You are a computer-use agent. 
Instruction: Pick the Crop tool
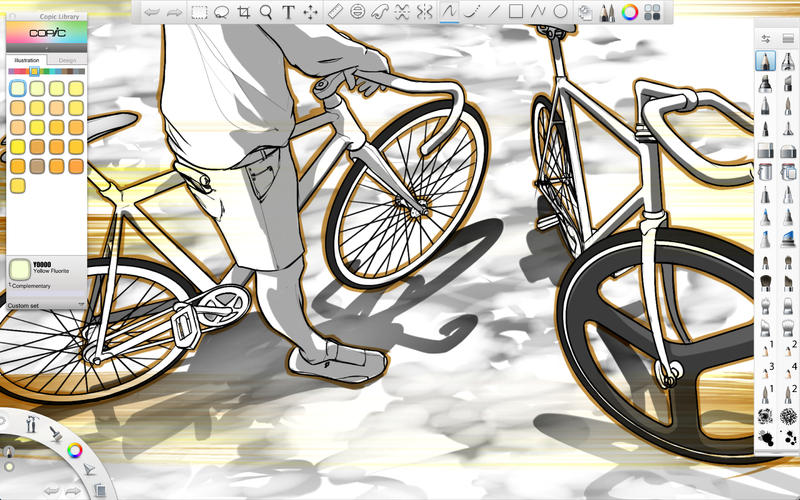point(244,12)
